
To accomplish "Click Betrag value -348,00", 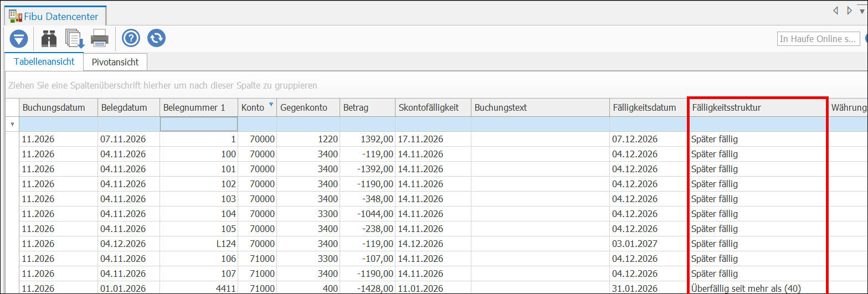I will click(367, 199).
